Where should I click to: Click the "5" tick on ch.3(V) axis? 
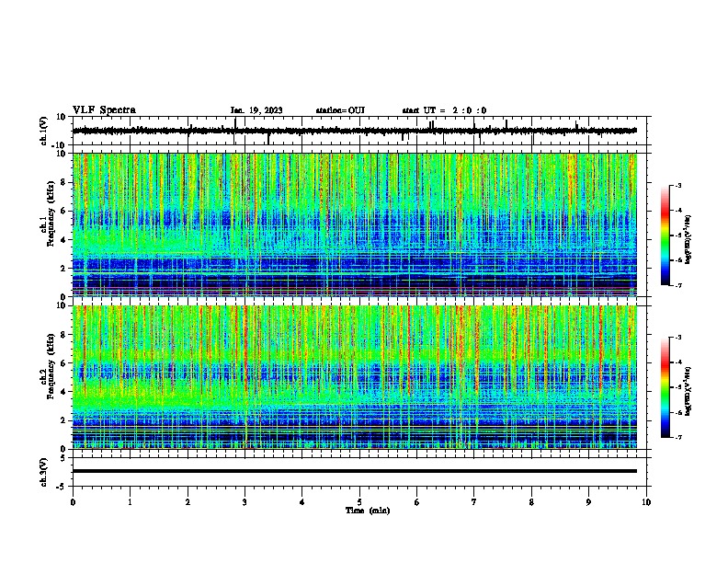pos(63,458)
